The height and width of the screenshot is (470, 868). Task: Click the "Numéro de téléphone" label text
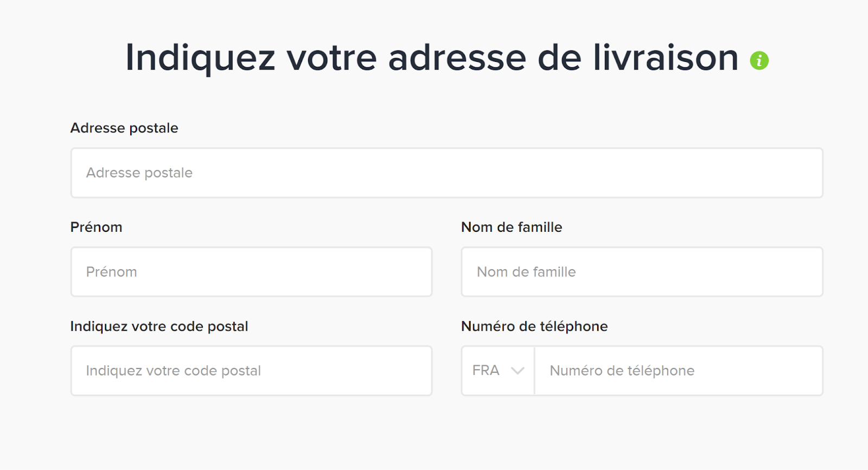click(534, 326)
